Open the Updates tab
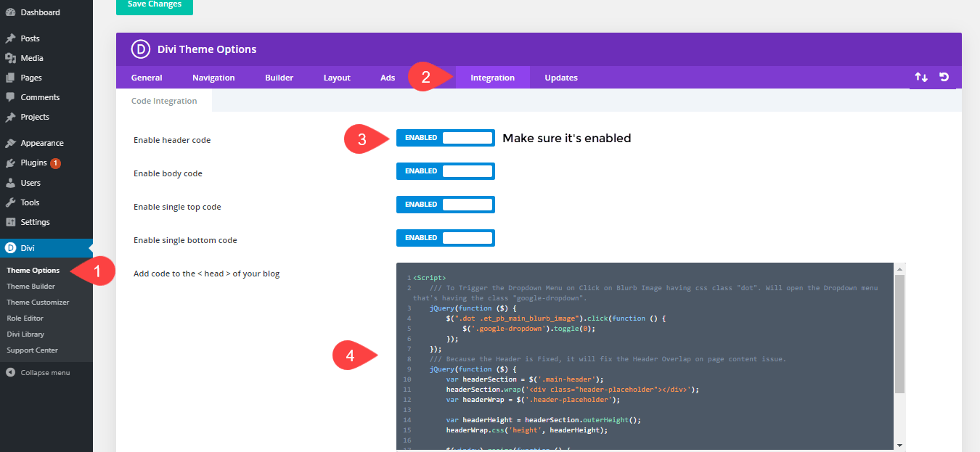Image resolution: width=980 pixels, height=452 pixels. click(x=561, y=78)
